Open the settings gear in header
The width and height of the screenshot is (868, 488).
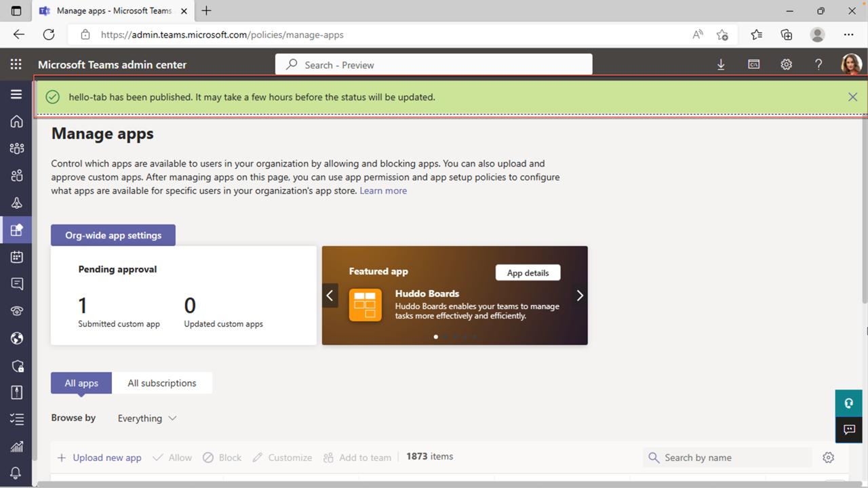point(786,64)
